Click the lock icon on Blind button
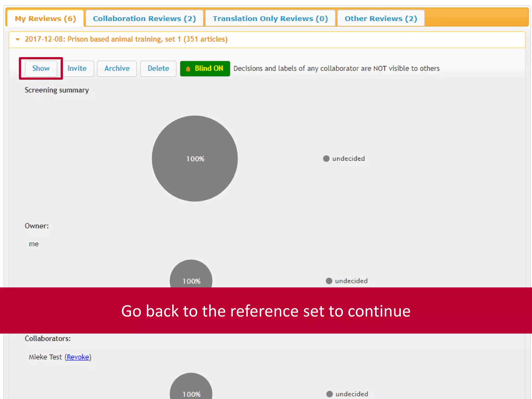This screenshot has width=532, height=399. pyautogui.click(x=188, y=69)
